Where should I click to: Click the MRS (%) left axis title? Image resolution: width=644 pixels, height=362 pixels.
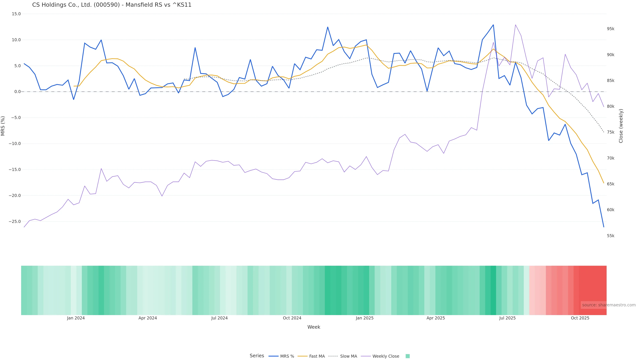[3, 126]
